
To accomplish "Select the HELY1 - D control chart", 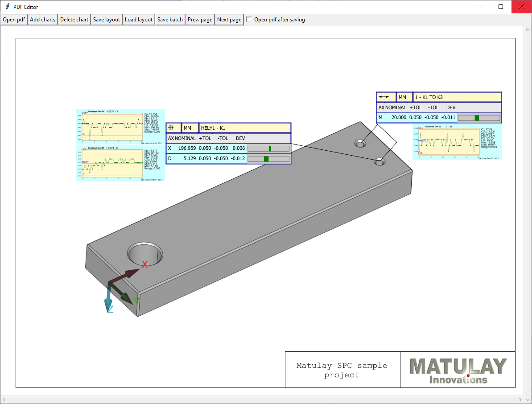I will pyautogui.click(x=120, y=163).
